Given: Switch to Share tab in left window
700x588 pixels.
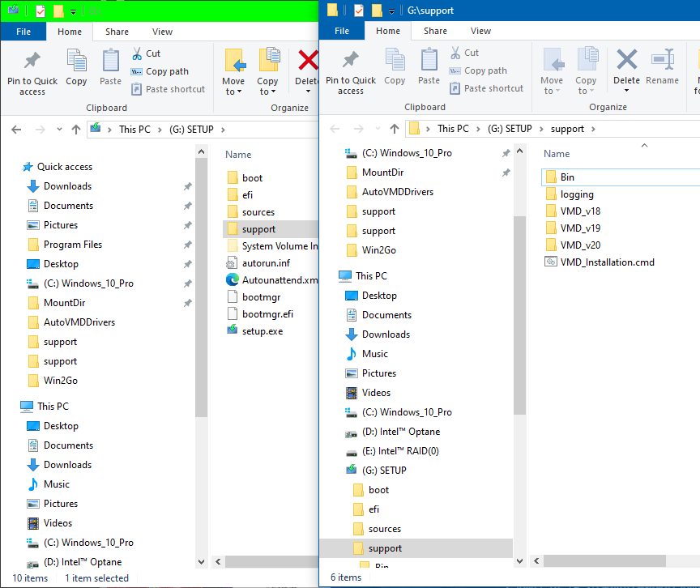Looking at the screenshot, I should pos(117,32).
